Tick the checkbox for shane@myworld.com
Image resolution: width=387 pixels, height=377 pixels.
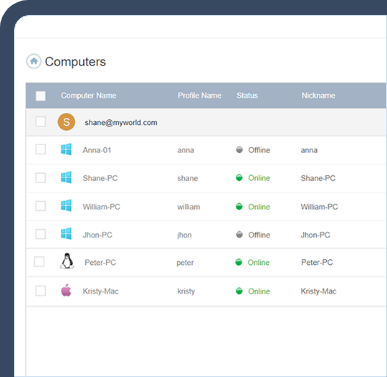tap(41, 122)
